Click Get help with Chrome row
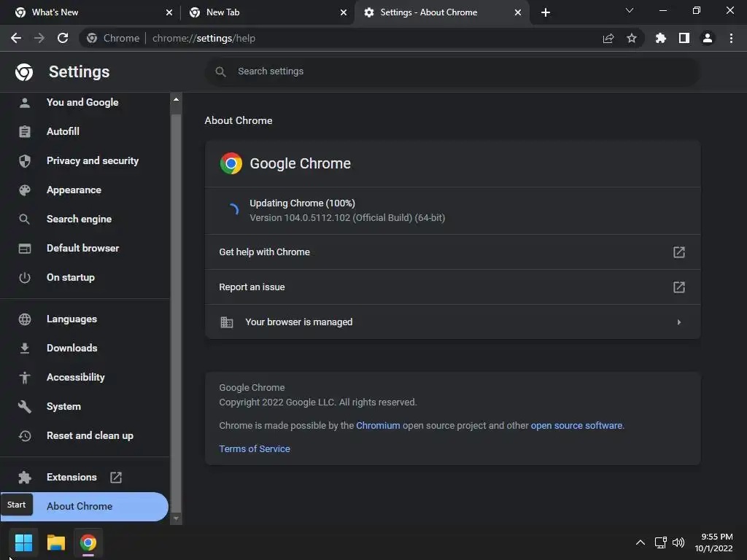747x560 pixels. (x=452, y=252)
